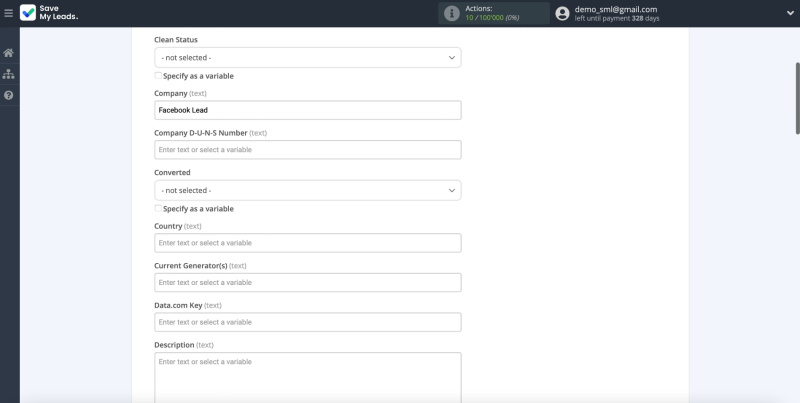Enable 'Specify as a variable' under Clean Status
The image size is (800, 403).
point(158,76)
